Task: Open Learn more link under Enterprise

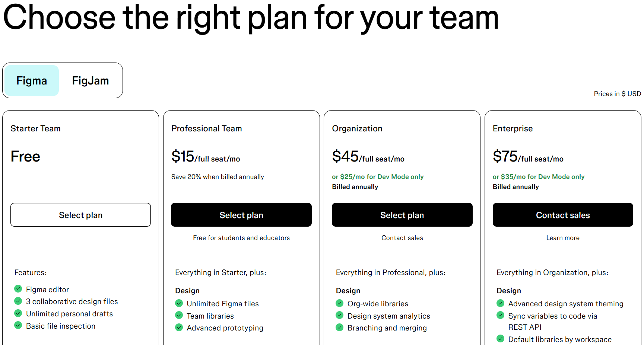Action: coord(562,238)
